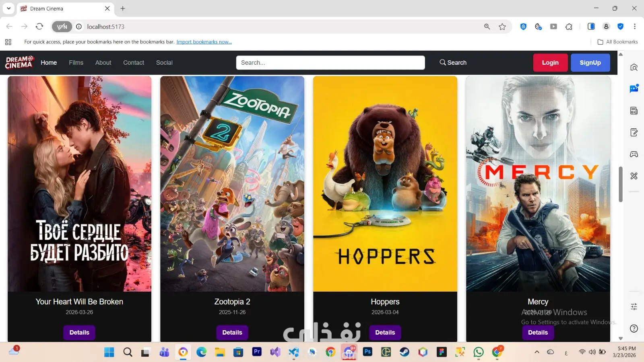Toggle the browser side panel
This screenshot has height=362, width=644.
(x=591, y=27)
